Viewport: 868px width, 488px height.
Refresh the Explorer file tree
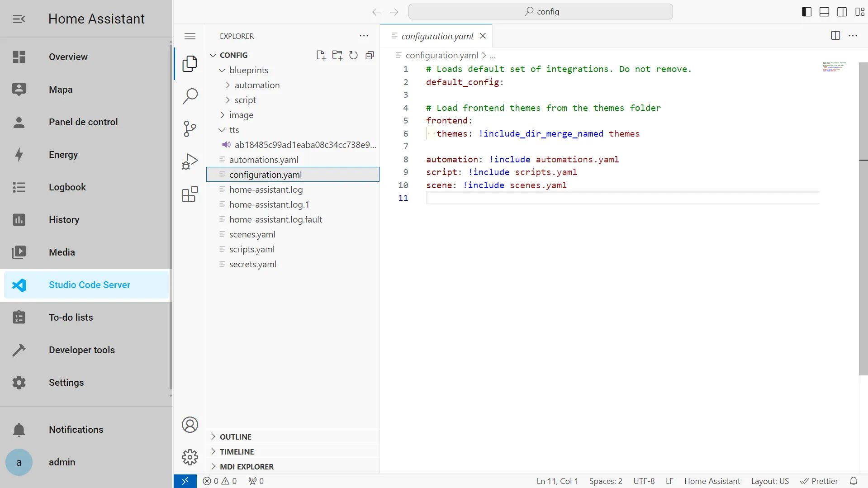pos(353,55)
